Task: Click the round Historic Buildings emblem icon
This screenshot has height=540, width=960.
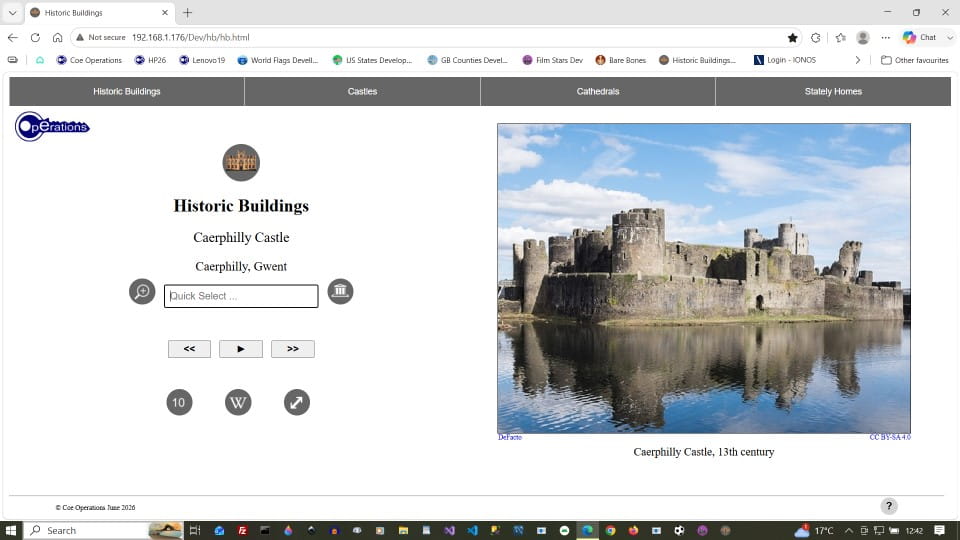Action: [x=241, y=162]
